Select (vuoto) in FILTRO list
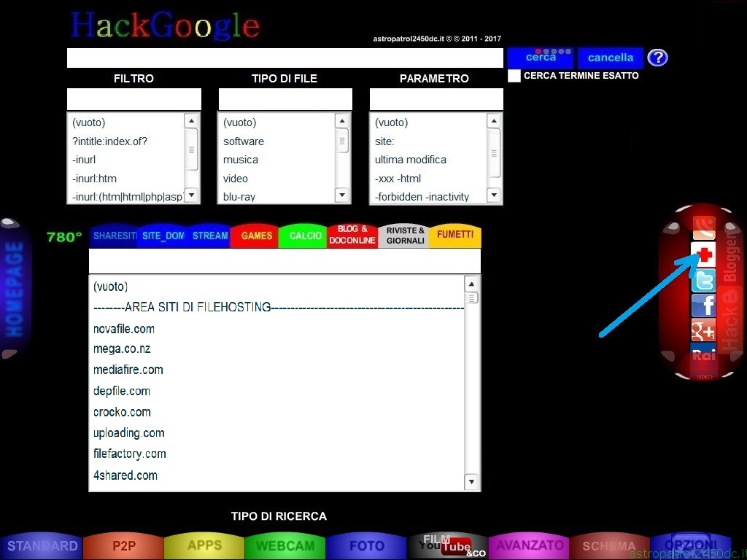 (88, 122)
